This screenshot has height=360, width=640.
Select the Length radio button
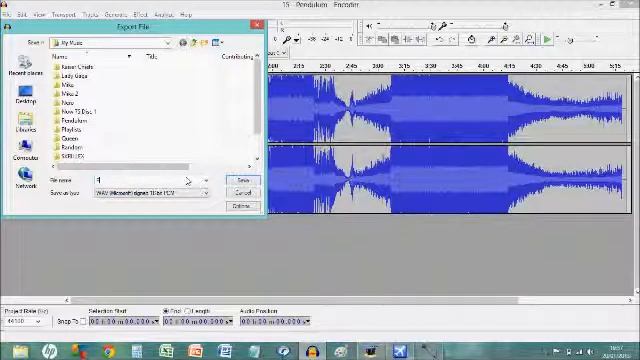pyautogui.click(x=187, y=311)
